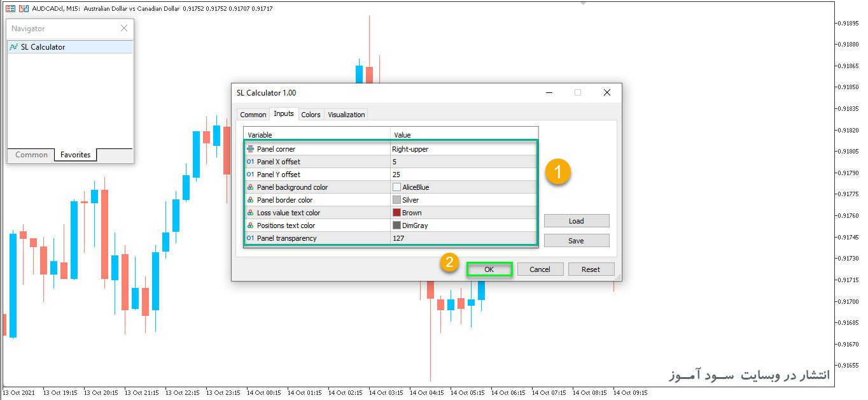This screenshot has width=868, height=400.
Task: Open the AliceBlue background color dropdown
Action: (x=463, y=187)
